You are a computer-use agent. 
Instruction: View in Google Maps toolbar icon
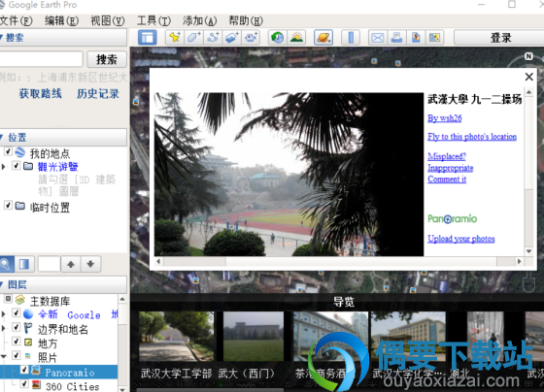(x=416, y=38)
